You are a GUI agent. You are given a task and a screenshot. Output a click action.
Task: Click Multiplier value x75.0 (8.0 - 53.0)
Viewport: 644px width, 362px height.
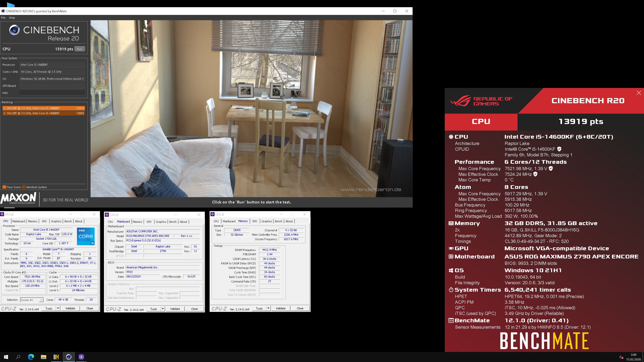click(32, 281)
